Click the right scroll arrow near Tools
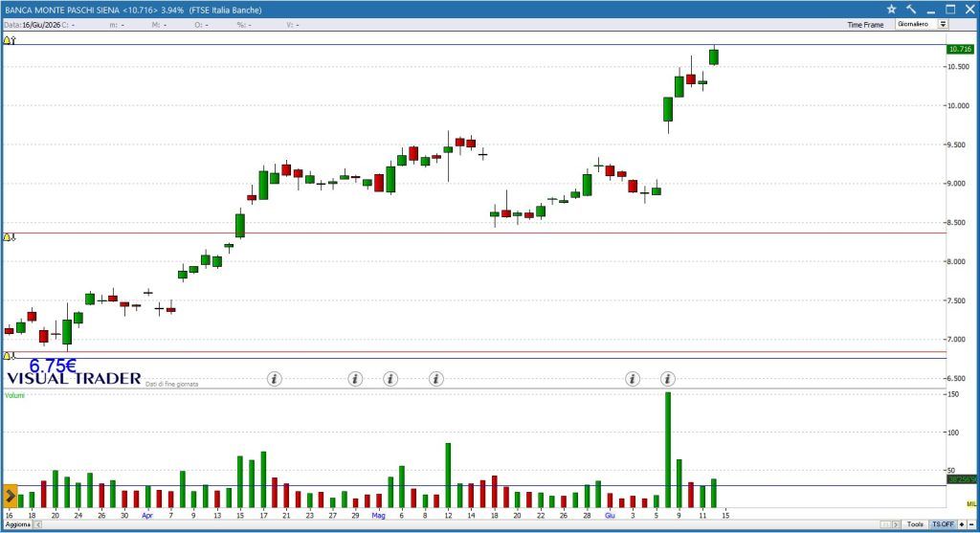Image resolution: width=980 pixels, height=533 pixels. (x=896, y=524)
